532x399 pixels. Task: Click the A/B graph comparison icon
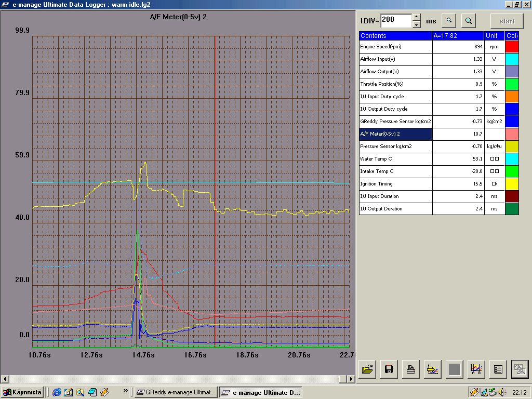pyautogui.click(x=475, y=369)
